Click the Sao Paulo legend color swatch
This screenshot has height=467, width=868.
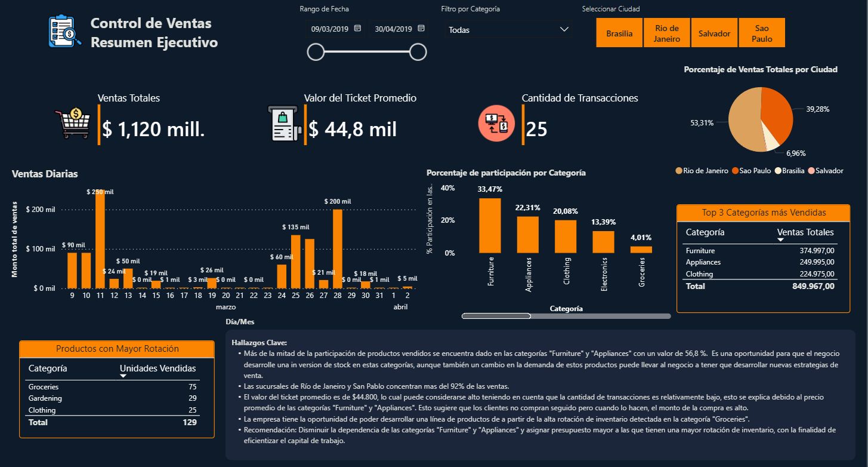(x=734, y=171)
